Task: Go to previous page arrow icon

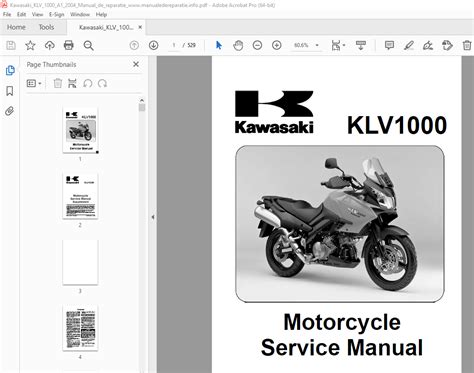Action: [x=134, y=45]
